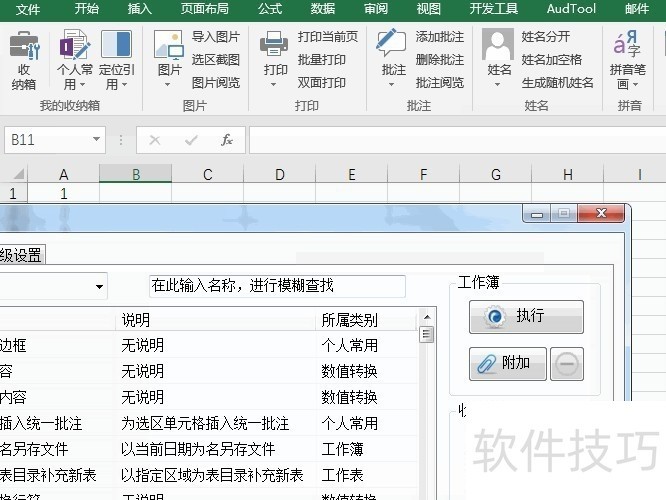
Task: Click the 定位引用 icon
Action: (116, 44)
